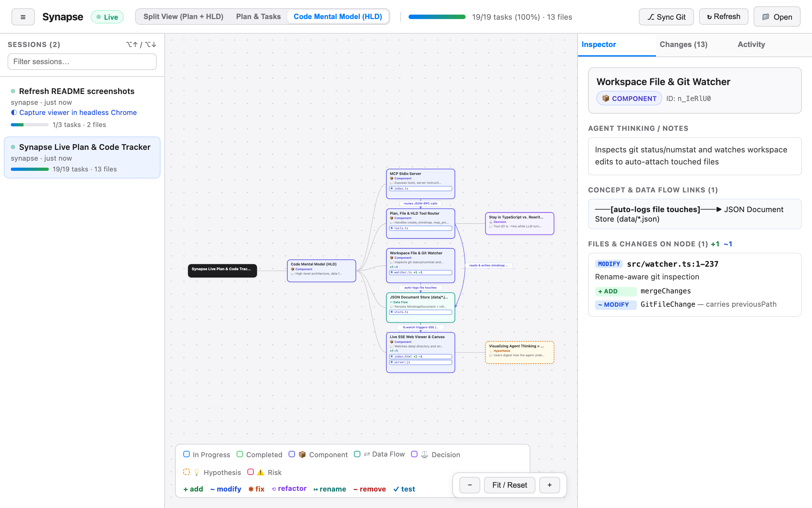The height and width of the screenshot is (508, 812).
Task: Select the Code Mental Model (HLD) graph node
Action: point(321,271)
